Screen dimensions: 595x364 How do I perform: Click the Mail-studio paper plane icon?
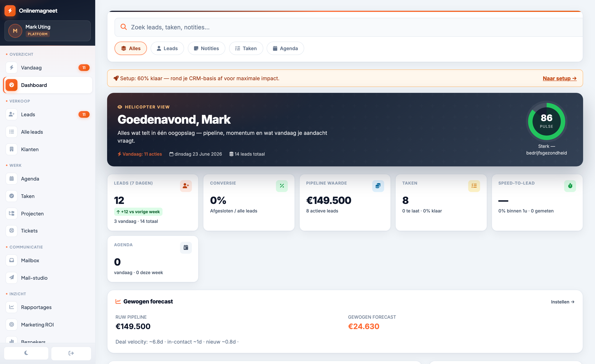tap(11, 278)
